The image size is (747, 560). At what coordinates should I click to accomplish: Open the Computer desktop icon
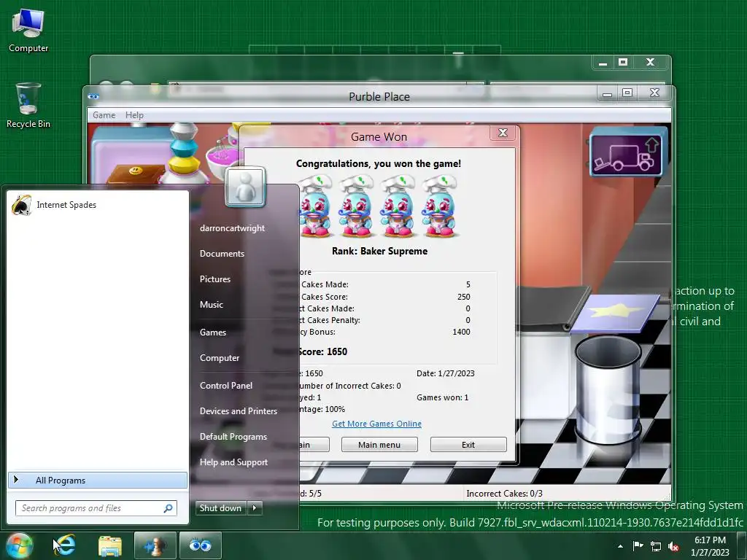click(28, 30)
